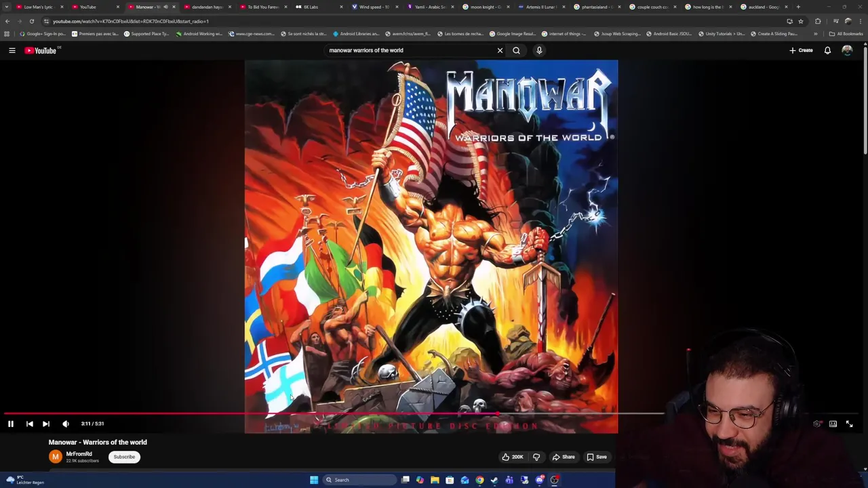Start voice search with microphone icon
This screenshot has height=488, width=868.
539,50
